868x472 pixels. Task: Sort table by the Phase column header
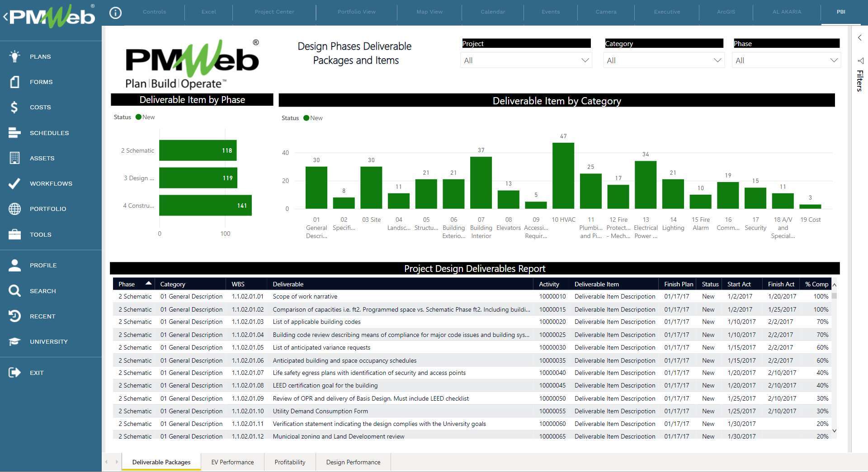[x=127, y=284]
